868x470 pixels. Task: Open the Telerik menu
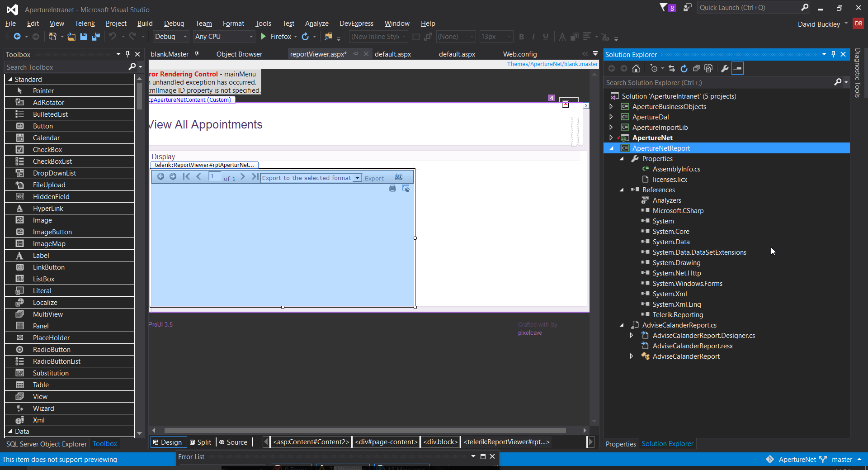click(x=85, y=24)
